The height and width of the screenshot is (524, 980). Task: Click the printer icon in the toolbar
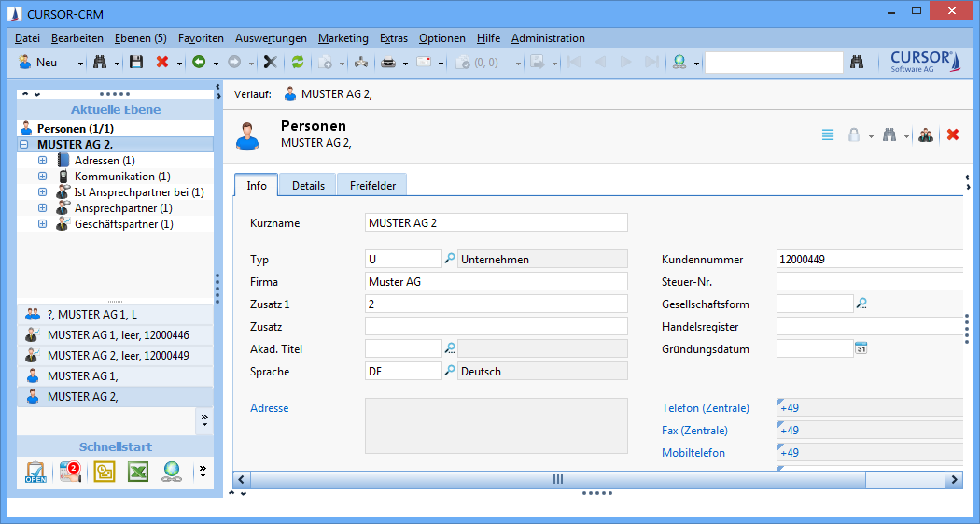tap(388, 63)
